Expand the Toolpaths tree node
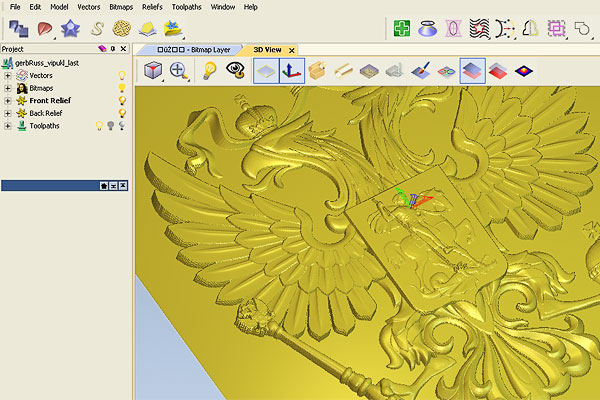 point(7,126)
